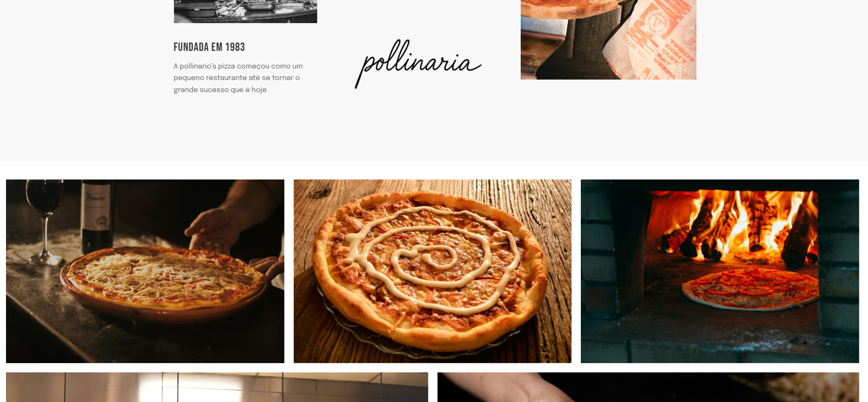Click the tomato pizza baking on the oven floor
Image resolution: width=868 pixels, height=402 pixels.
click(750, 289)
